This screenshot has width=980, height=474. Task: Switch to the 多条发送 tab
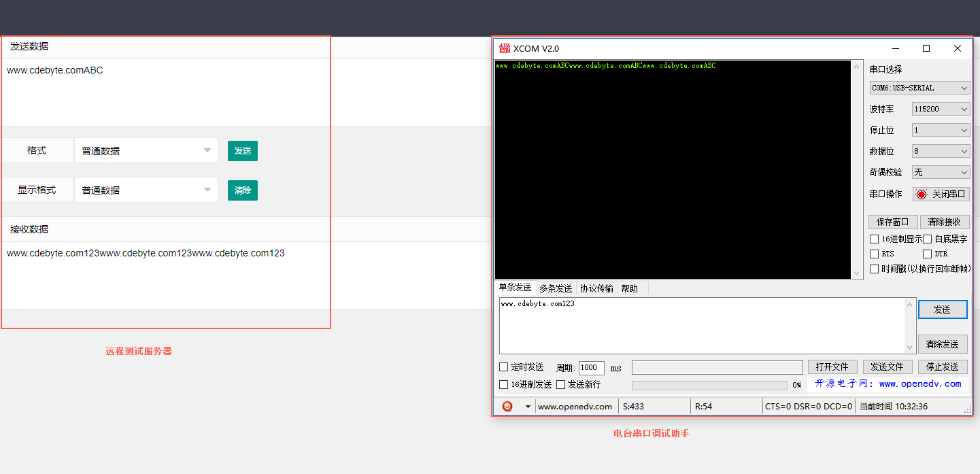pyautogui.click(x=556, y=288)
